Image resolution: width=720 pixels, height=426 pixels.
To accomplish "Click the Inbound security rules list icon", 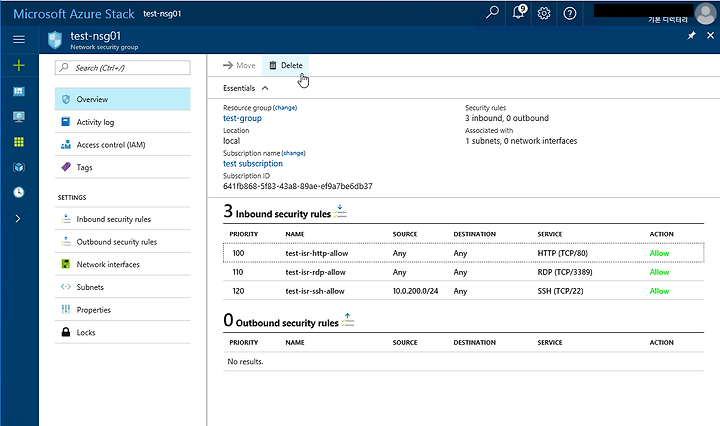I will point(340,212).
